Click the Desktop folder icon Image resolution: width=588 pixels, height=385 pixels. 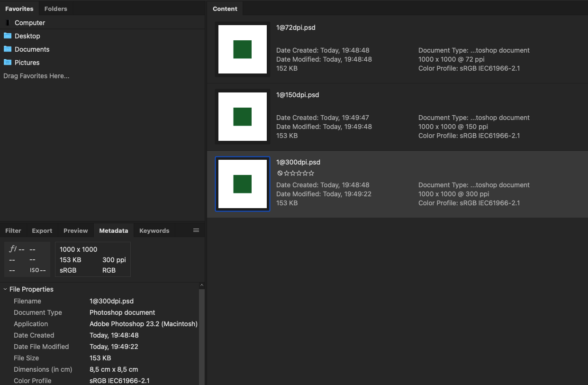(x=8, y=36)
